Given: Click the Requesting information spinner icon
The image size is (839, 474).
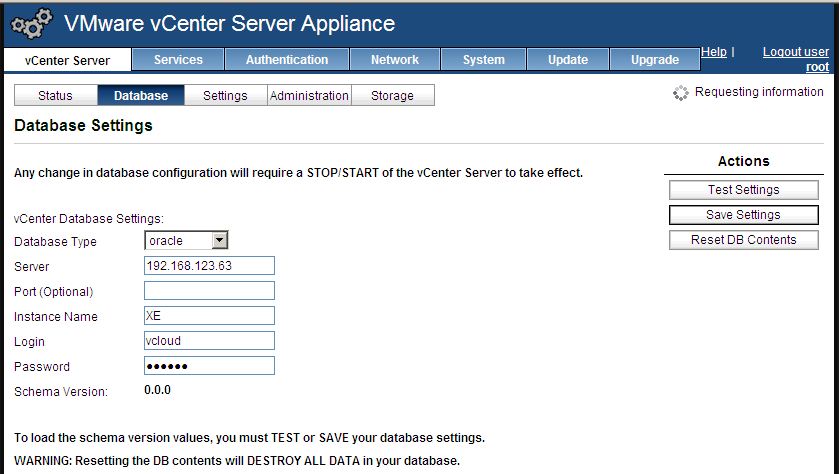Looking at the screenshot, I should 681,93.
